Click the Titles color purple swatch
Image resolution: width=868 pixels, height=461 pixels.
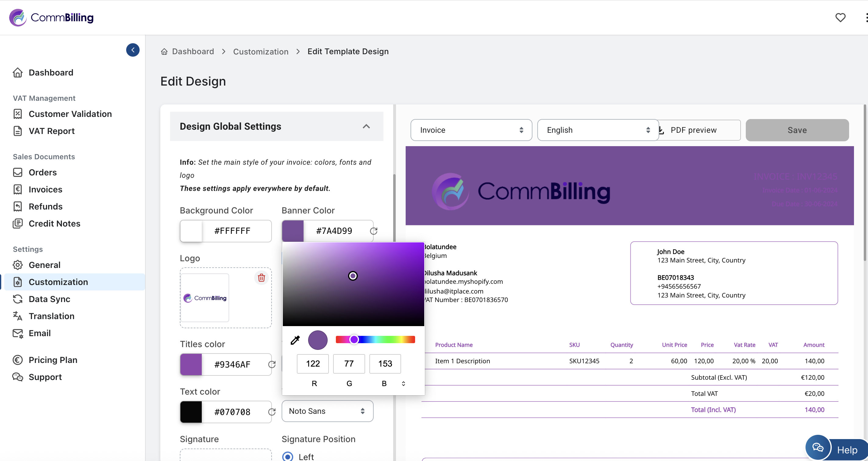(x=191, y=364)
